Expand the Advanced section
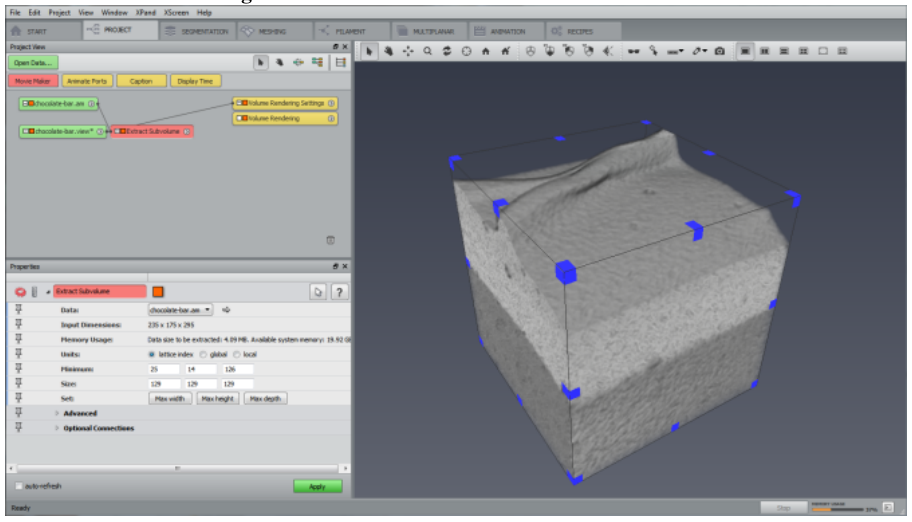912x522 pixels. pos(57,413)
